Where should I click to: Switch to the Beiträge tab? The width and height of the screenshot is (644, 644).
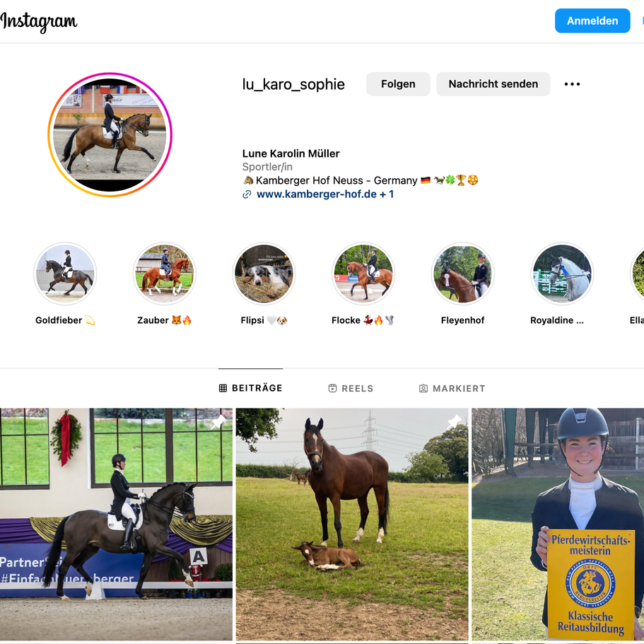250,388
